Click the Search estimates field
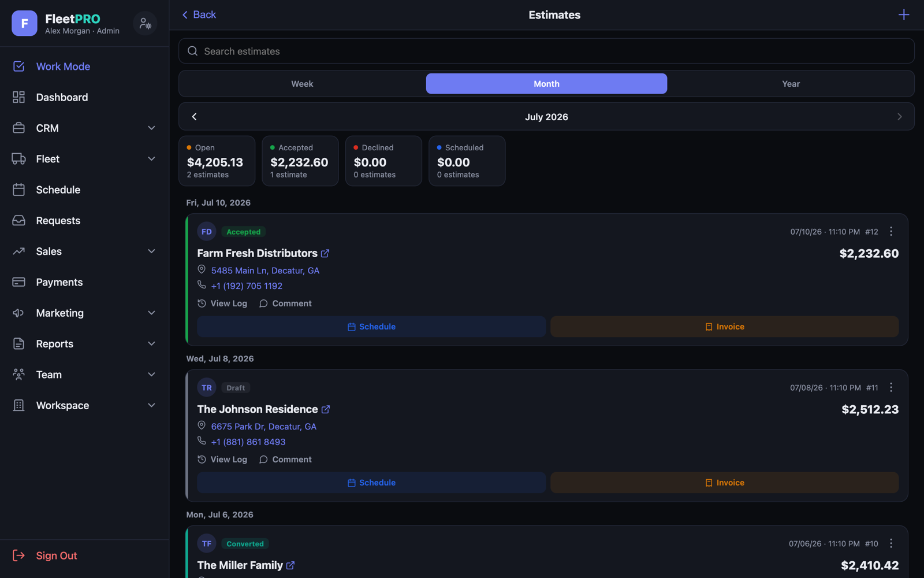The image size is (924, 578). click(x=546, y=51)
